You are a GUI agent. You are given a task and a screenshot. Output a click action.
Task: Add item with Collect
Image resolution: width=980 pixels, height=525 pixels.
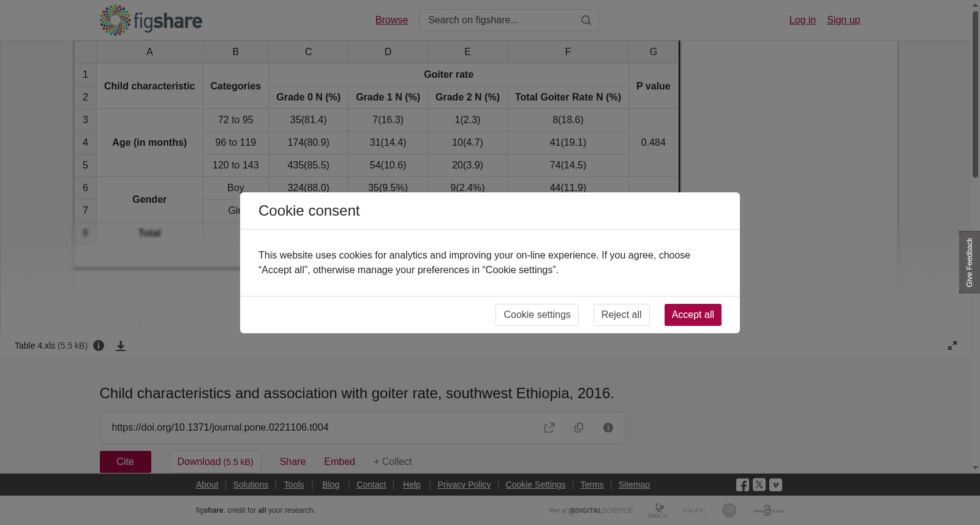tap(393, 462)
